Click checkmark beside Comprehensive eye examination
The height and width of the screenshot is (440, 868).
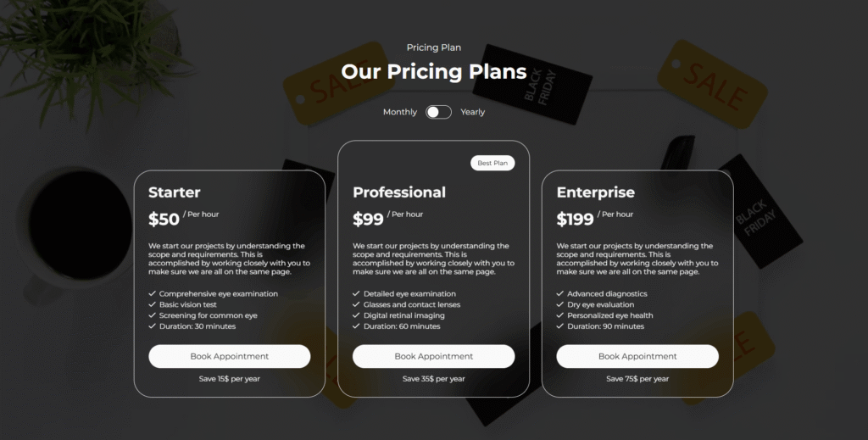[x=153, y=294]
